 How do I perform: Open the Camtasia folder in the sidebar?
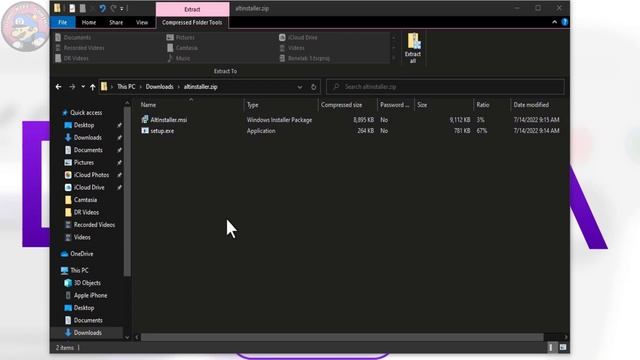tap(85, 200)
